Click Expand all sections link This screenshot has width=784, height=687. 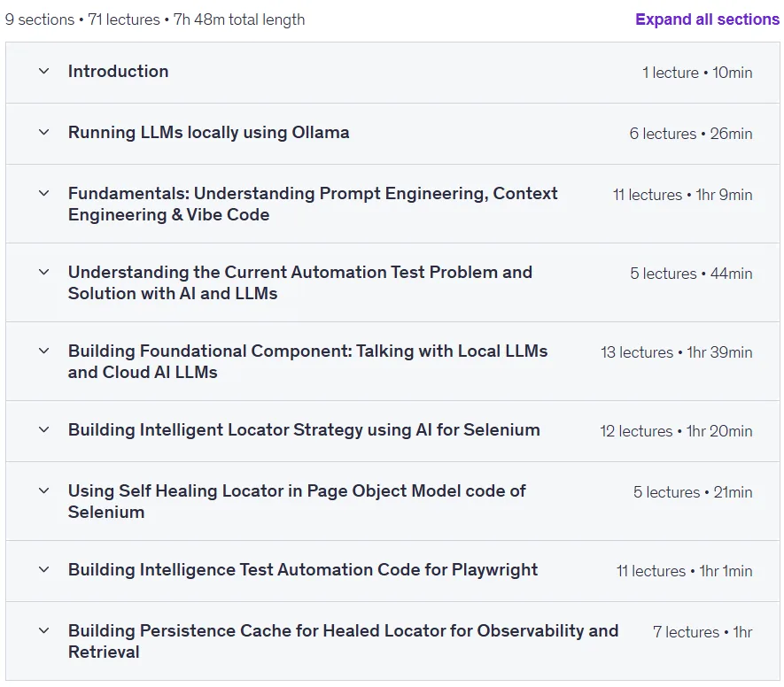click(707, 19)
